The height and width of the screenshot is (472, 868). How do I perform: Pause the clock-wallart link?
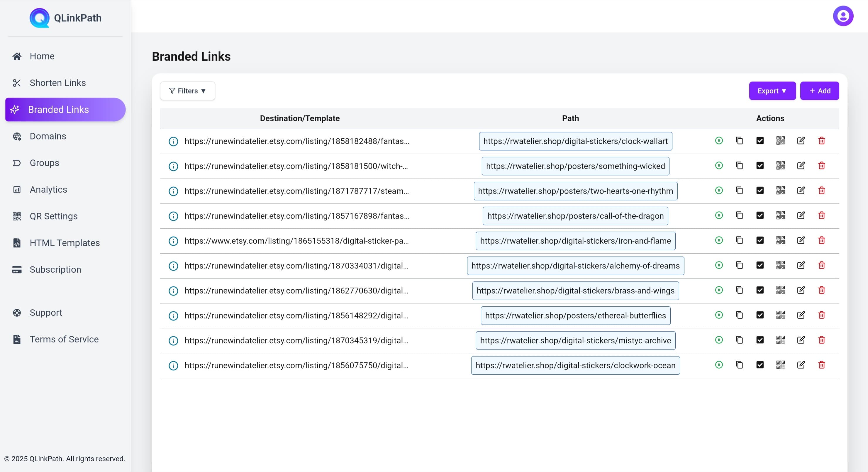[719, 140]
